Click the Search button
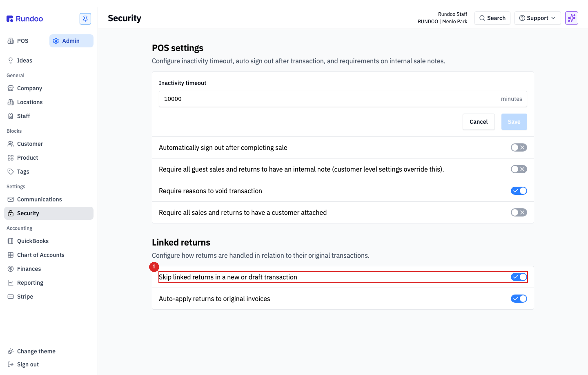This screenshot has height=375, width=588. [492, 18]
